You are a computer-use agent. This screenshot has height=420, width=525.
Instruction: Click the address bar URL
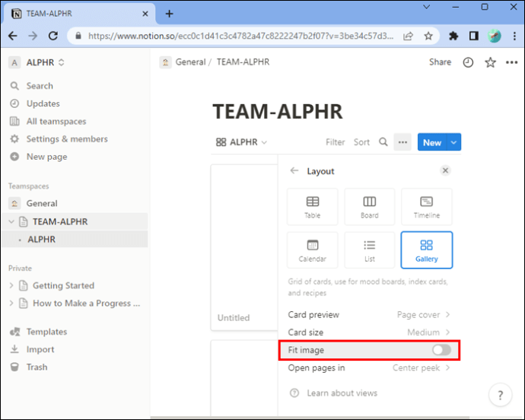tap(240, 36)
